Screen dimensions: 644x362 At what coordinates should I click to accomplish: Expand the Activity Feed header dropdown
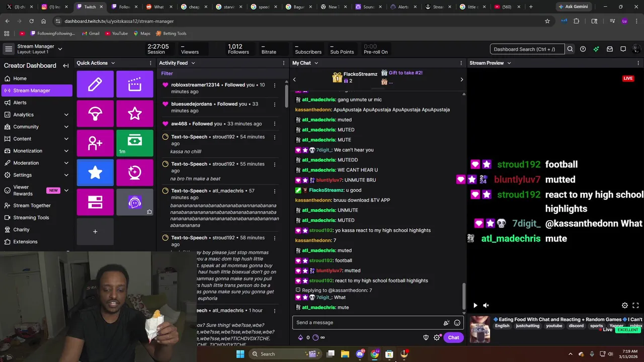(193, 63)
